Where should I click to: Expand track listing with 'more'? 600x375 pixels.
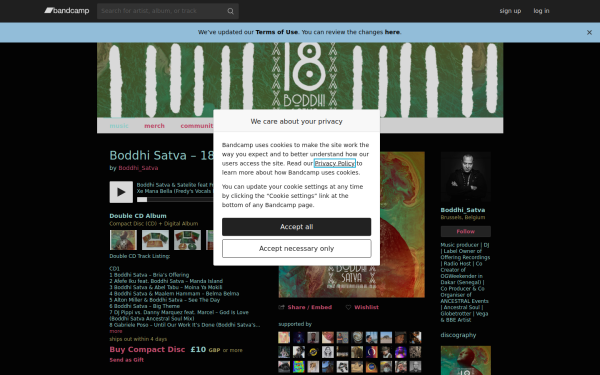click(116, 331)
